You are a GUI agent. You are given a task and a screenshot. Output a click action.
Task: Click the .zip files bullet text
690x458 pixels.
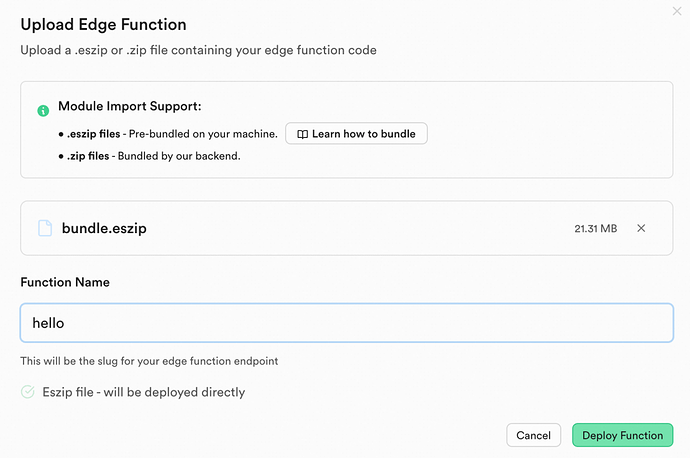[x=154, y=155]
